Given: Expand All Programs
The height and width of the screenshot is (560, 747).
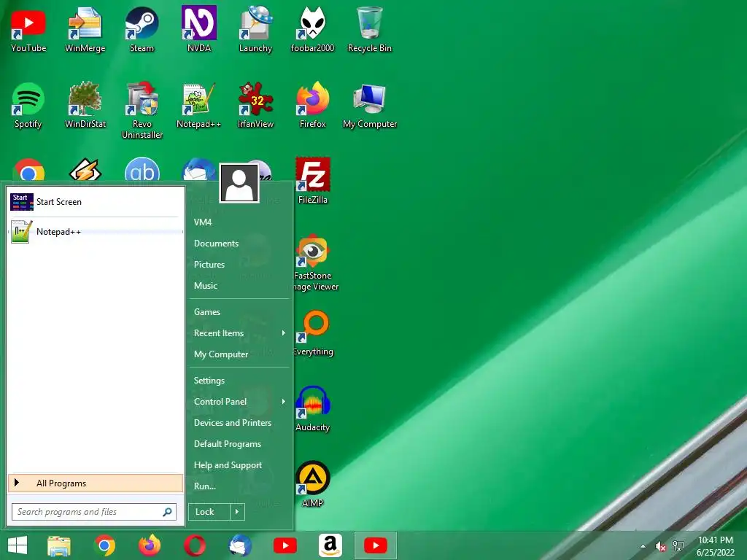Looking at the screenshot, I should 96,483.
